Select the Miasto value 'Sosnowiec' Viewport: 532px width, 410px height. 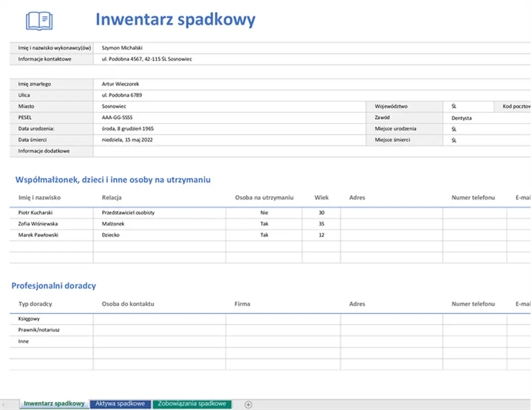[x=230, y=107]
